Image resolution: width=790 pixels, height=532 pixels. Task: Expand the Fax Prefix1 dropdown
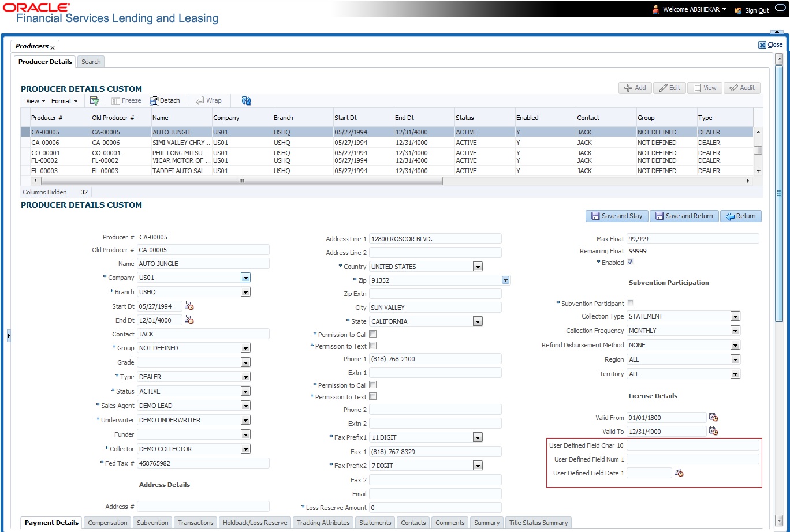point(477,437)
